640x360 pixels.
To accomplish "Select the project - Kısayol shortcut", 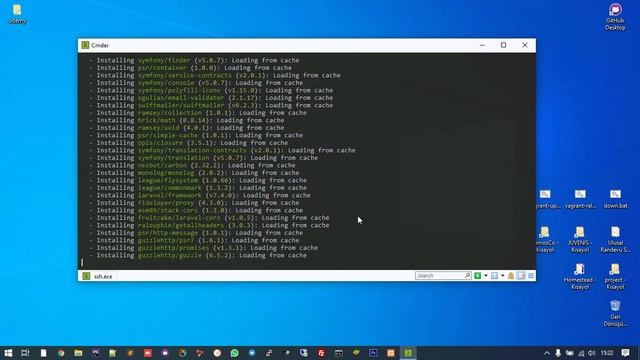I will (615, 277).
